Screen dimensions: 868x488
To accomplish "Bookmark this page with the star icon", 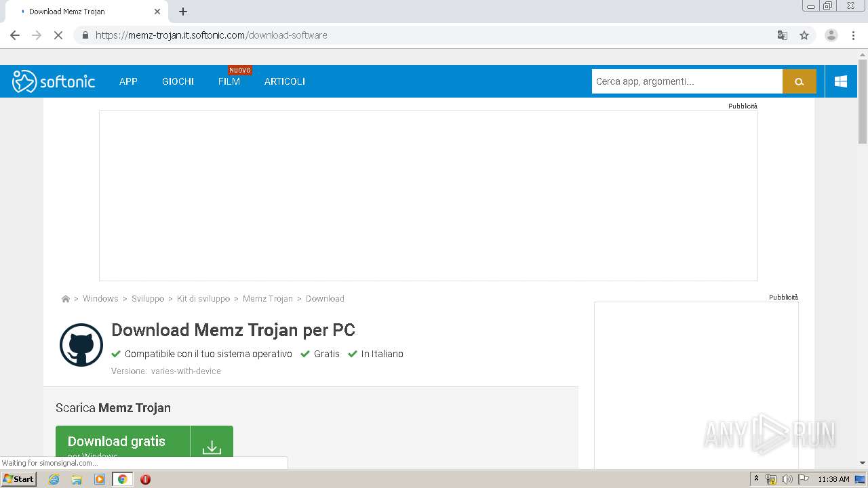I will click(804, 35).
